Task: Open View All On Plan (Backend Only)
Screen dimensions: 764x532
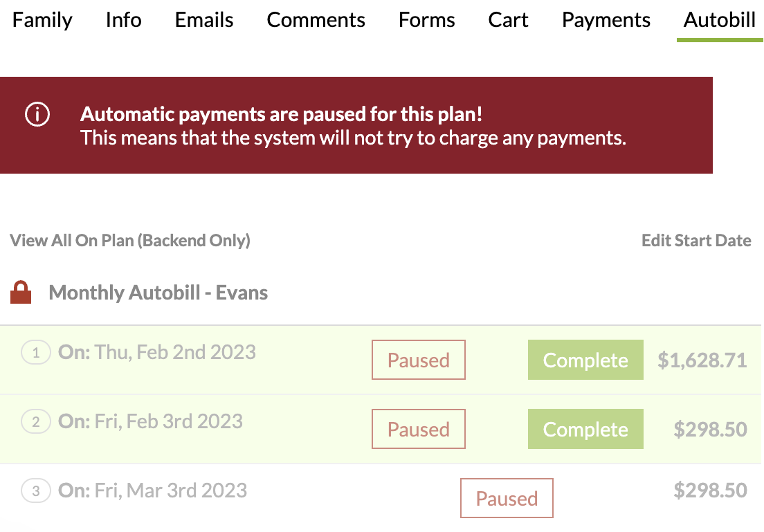Action: coord(130,241)
